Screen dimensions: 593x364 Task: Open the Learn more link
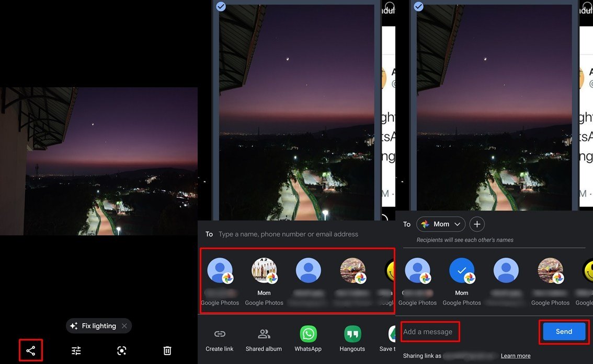515,356
